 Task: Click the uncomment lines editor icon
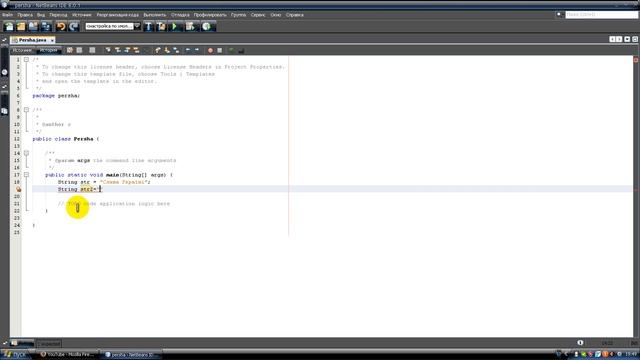pos(241,50)
